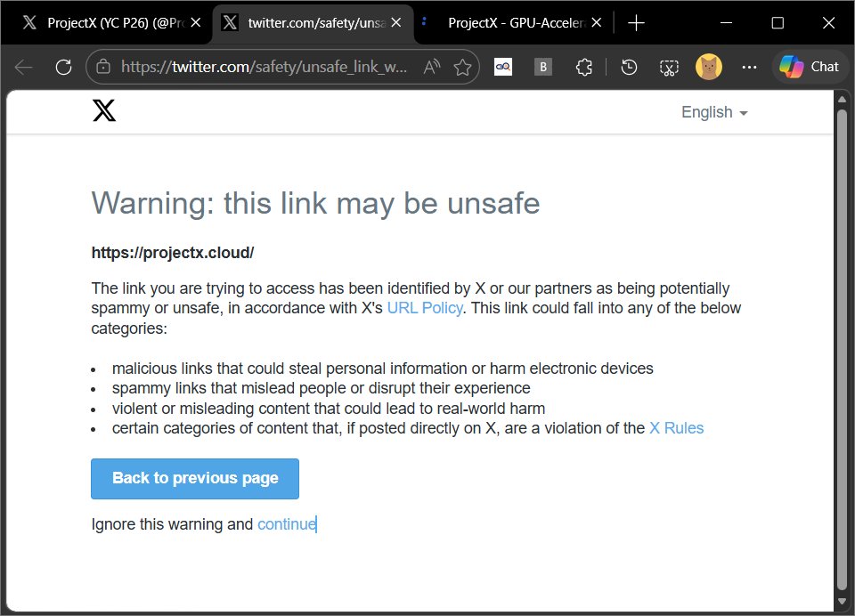The image size is (855, 616).
Task: Follow the continue link
Action: (287, 524)
